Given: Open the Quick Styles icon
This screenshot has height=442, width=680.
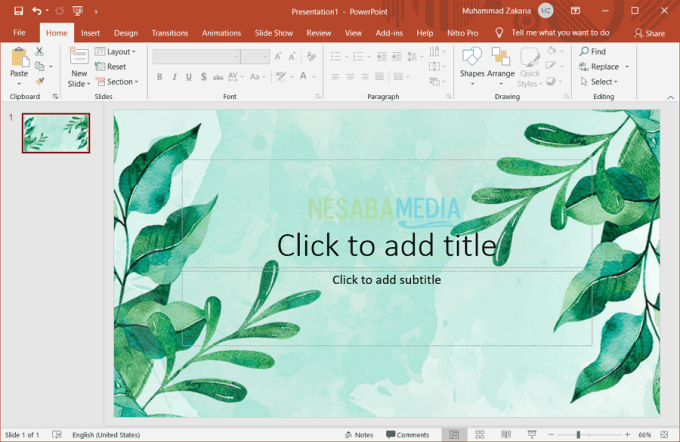Looking at the screenshot, I should click(x=530, y=57).
